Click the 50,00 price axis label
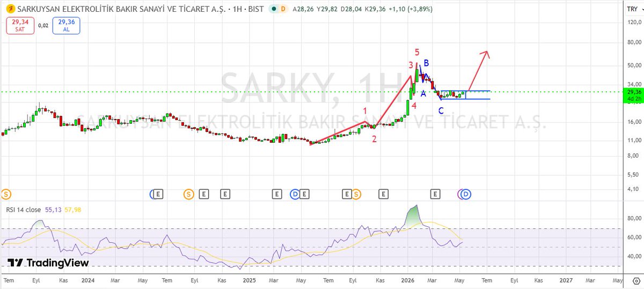The height and width of the screenshot is (289, 644). (633, 65)
